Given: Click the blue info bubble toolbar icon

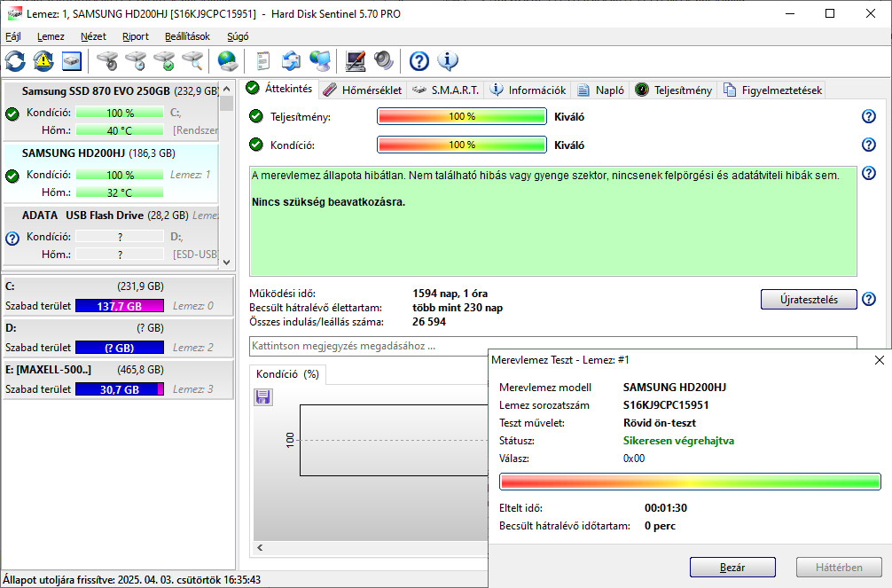Looking at the screenshot, I should [x=448, y=61].
